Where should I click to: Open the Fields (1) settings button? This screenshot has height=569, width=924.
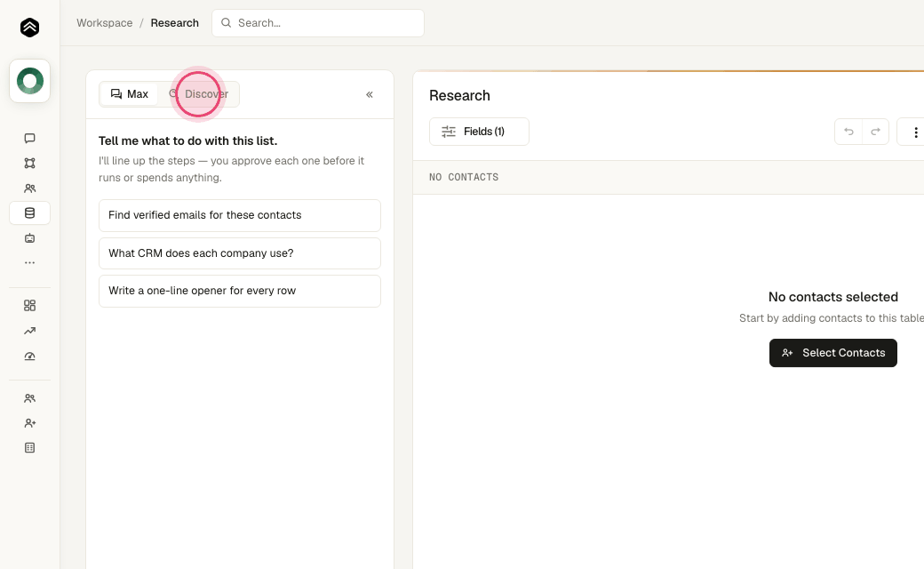[x=479, y=132]
